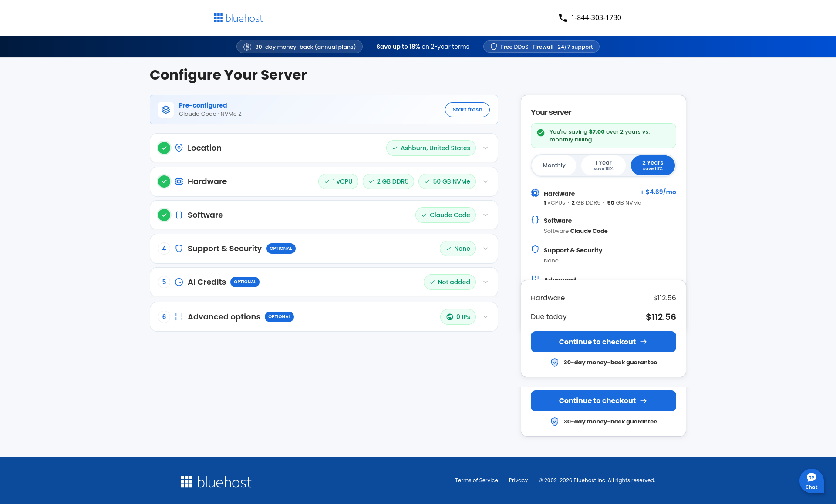
Task: Select 1 Year billing term
Action: coord(603,165)
